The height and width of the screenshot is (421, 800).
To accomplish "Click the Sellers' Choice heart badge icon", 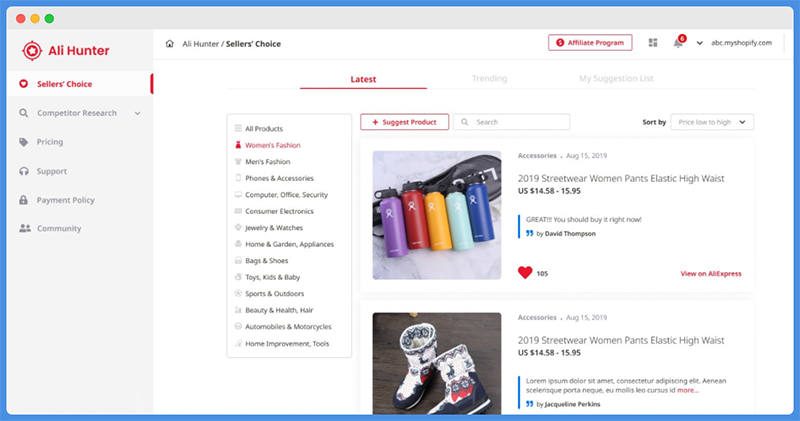I will coord(23,84).
